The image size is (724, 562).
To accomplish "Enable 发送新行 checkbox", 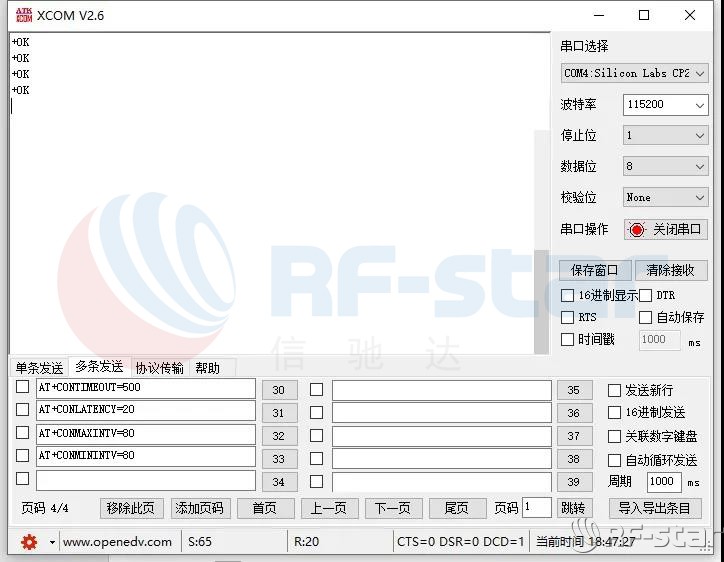I will pos(614,391).
